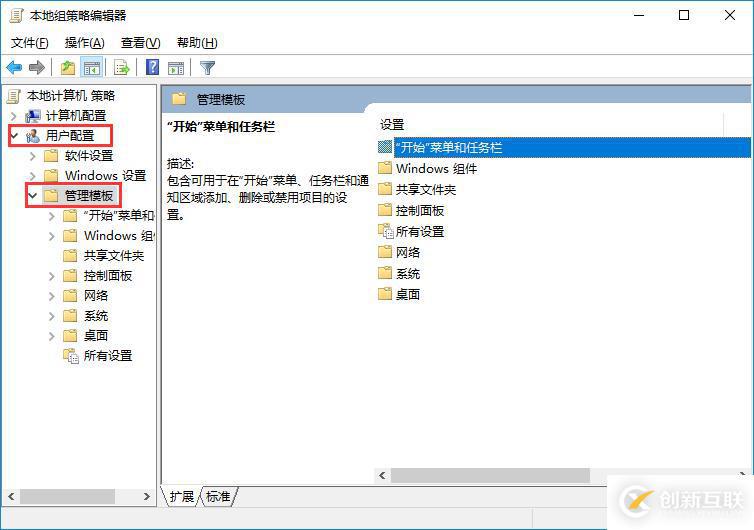Toggle Show/Hide console tree icon
Image resolution: width=754 pixels, height=530 pixels.
click(x=91, y=68)
